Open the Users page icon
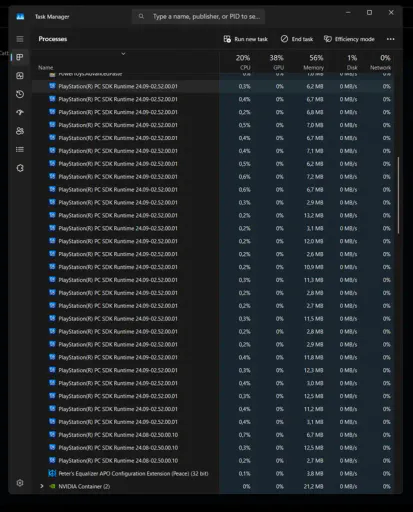 [20, 131]
